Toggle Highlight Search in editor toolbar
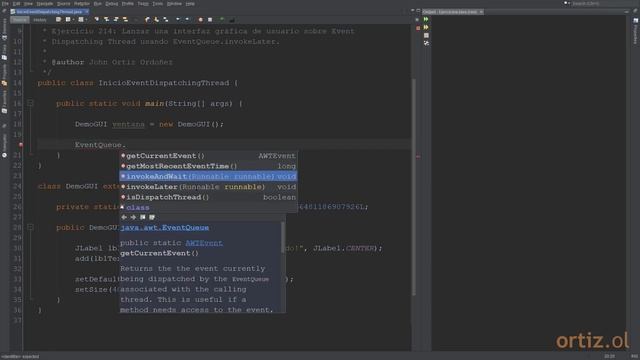The width and height of the screenshot is (640, 360). [x=125, y=20]
